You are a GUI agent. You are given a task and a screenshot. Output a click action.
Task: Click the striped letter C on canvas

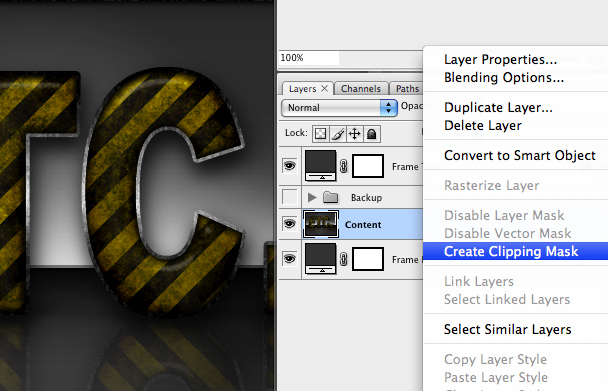tap(112, 186)
